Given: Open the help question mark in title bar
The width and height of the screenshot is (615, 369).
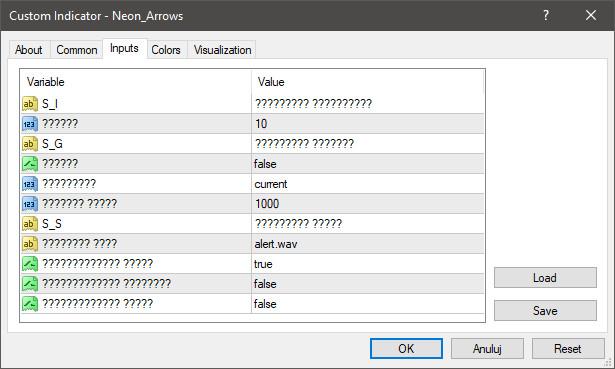Looking at the screenshot, I should pyautogui.click(x=546, y=16).
